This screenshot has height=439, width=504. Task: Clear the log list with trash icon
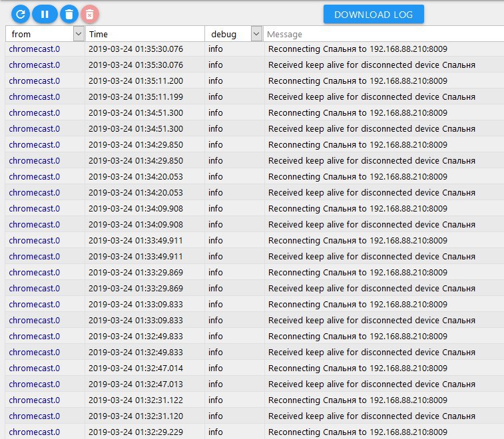pos(69,14)
